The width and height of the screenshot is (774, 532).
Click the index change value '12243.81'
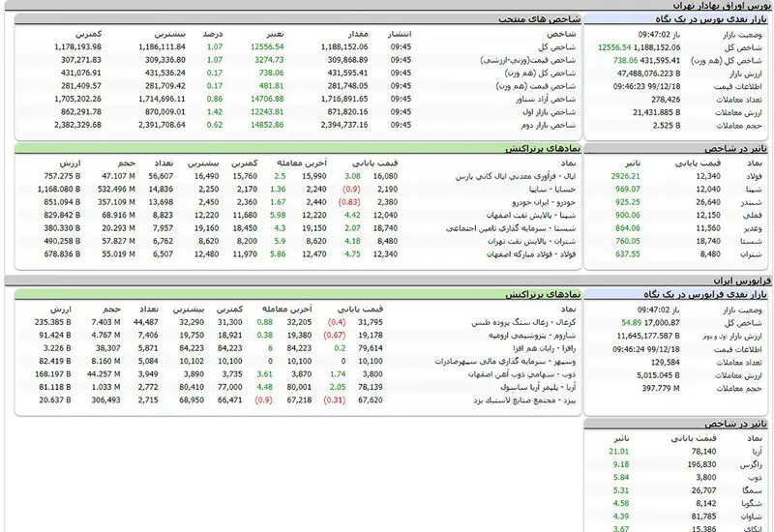(x=267, y=112)
